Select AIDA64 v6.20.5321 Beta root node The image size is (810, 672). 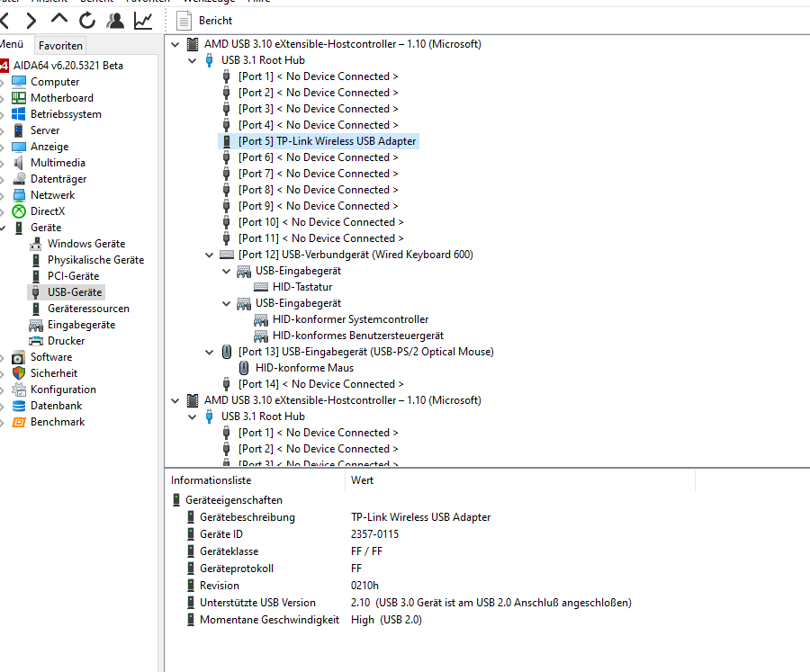tap(67, 66)
